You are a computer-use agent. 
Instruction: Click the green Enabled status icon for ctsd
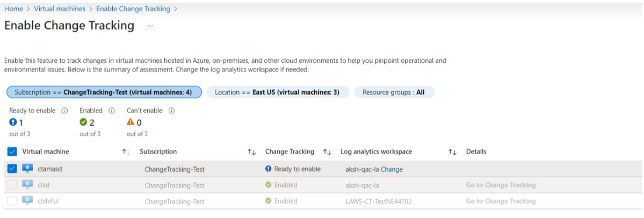click(269, 185)
